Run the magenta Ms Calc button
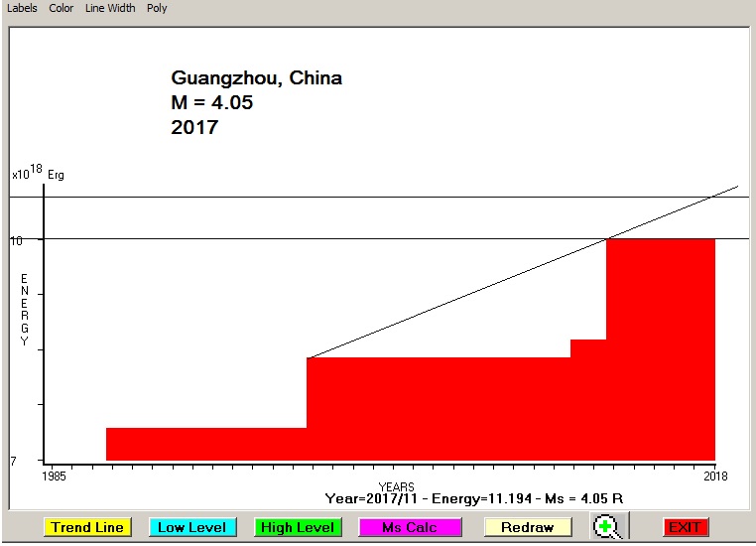Image resolution: width=756 pixels, height=546 pixels. (409, 527)
